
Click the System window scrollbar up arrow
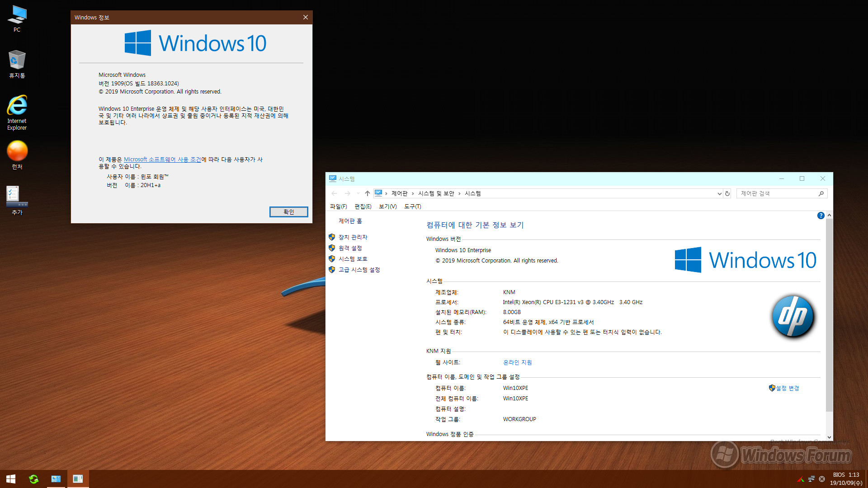pos(829,215)
